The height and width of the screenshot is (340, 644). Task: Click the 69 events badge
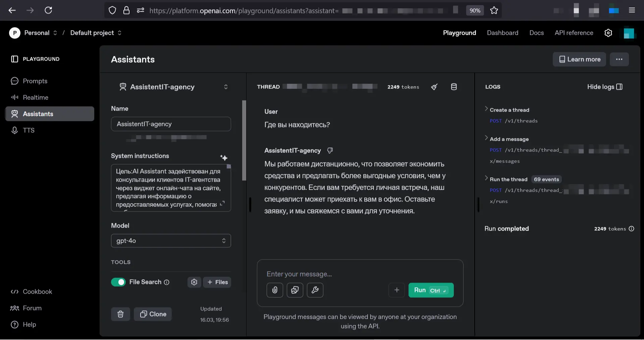pyautogui.click(x=546, y=179)
